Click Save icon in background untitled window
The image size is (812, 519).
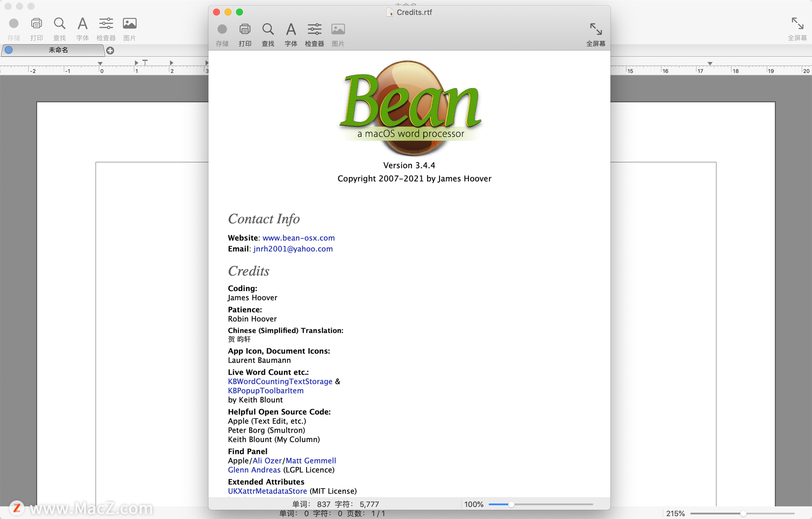tap(14, 23)
